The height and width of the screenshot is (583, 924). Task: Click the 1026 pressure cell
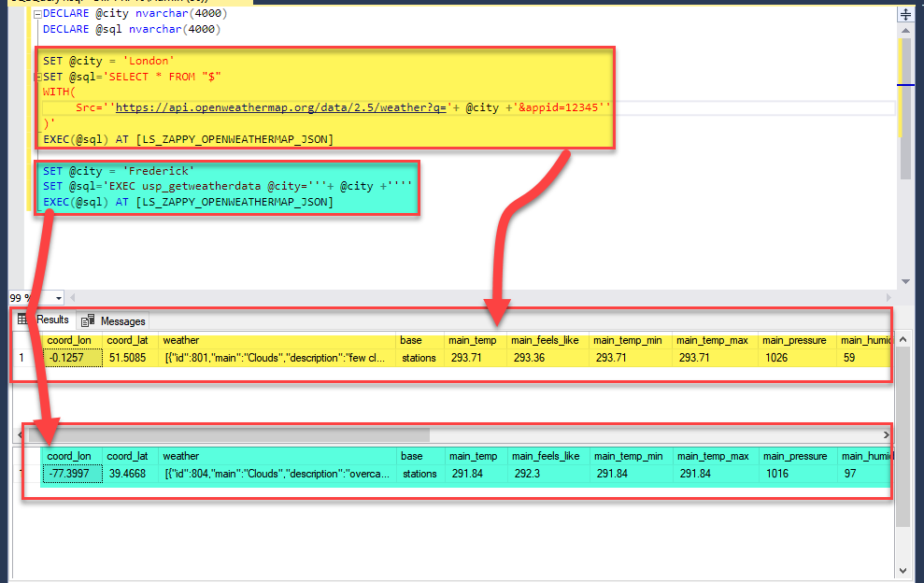point(797,358)
